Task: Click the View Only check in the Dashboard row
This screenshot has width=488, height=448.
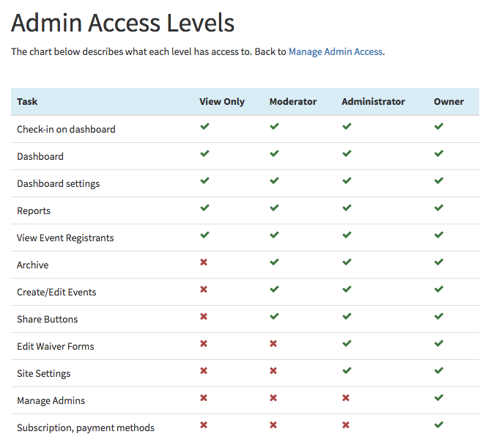Action: coord(204,153)
